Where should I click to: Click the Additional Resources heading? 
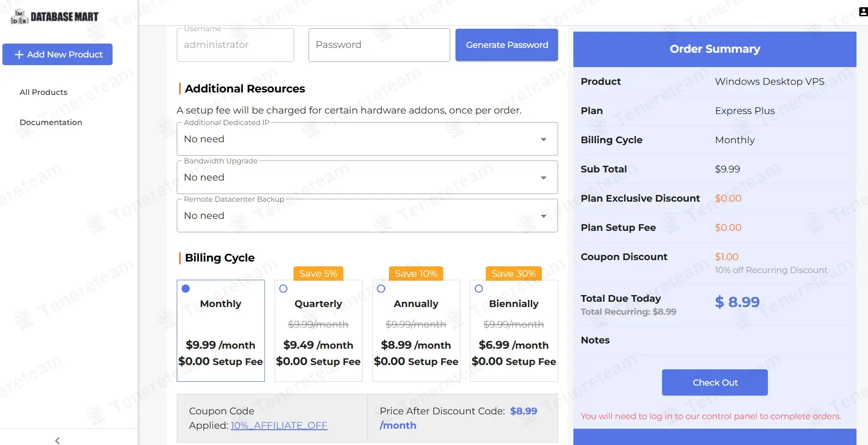(x=245, y=89)
